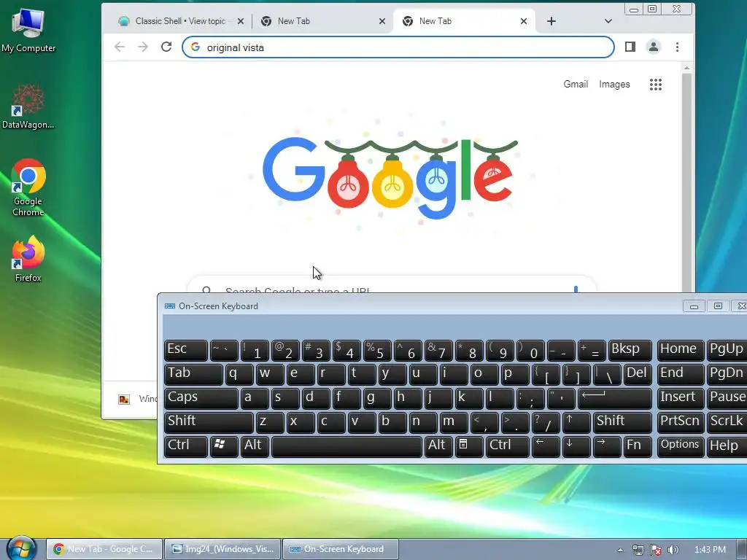Go forward in Chrome

143,47
